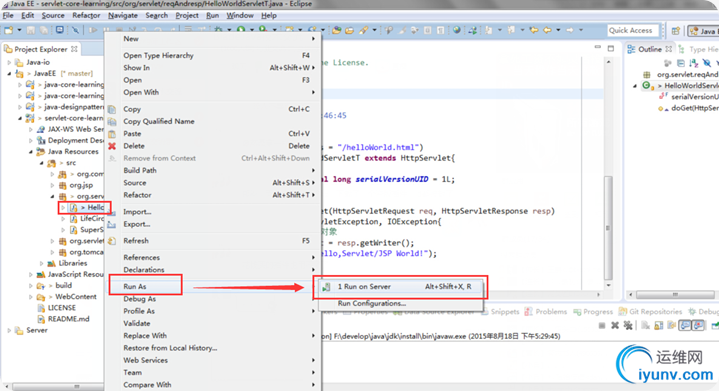This screenshot has width=719, height=391.
Task: Click the Open Web Browser globe icon
Action: point(457,30)
